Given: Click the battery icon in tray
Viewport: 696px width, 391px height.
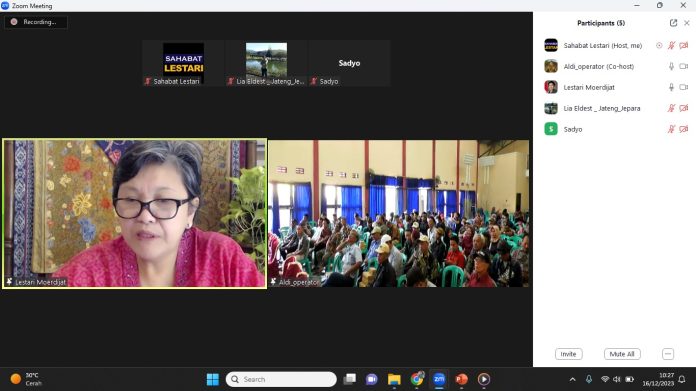Looking at the screenshot, I should 629,379.
